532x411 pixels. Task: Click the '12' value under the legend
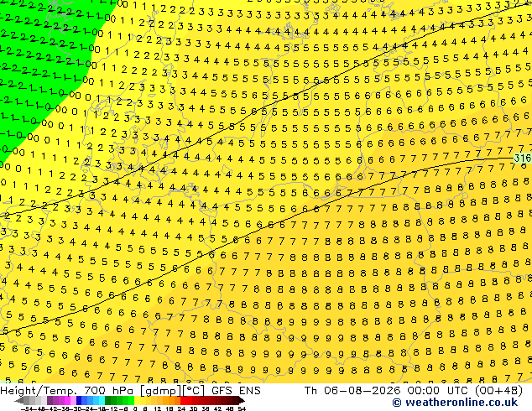coord(158,409)
